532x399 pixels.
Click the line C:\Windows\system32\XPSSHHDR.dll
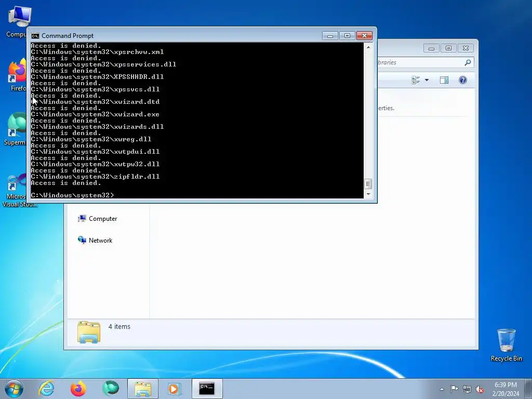(97, 77)
